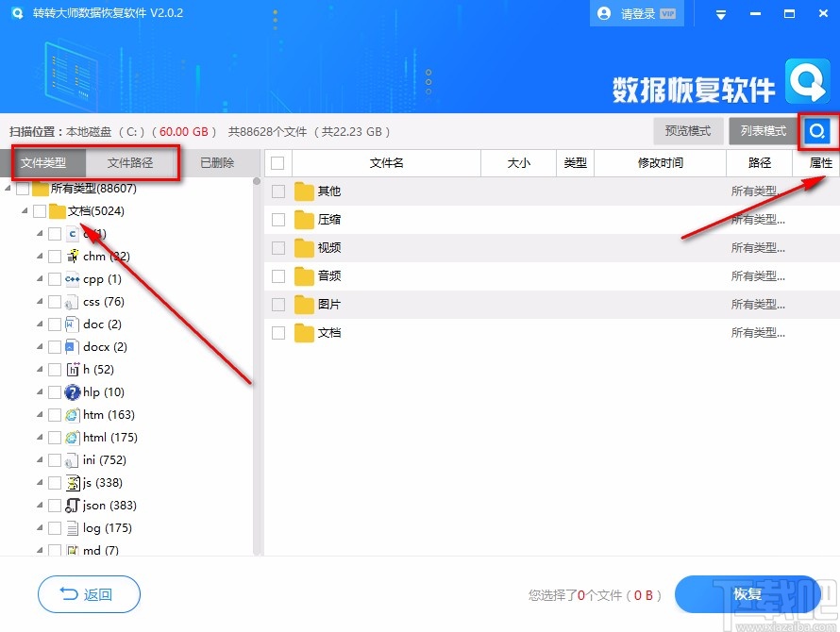This screenshot has width=840, height=632.
Task: Click the 恢复 recover button
Action: coord(748,594)
